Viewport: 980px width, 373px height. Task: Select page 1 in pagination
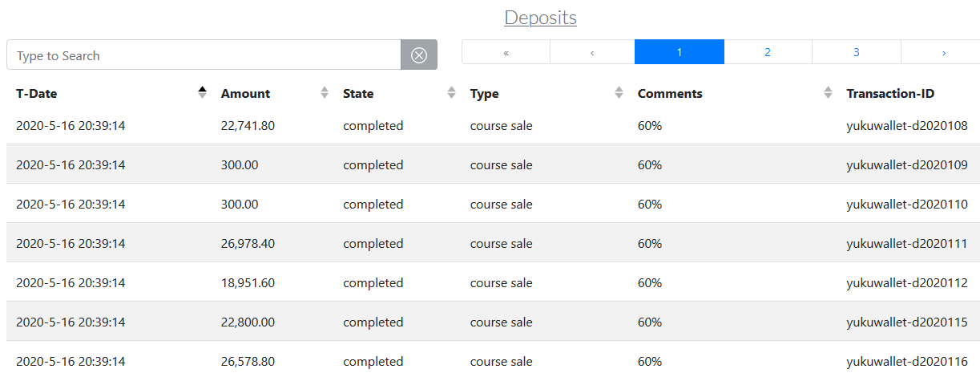tap(680, 52)
